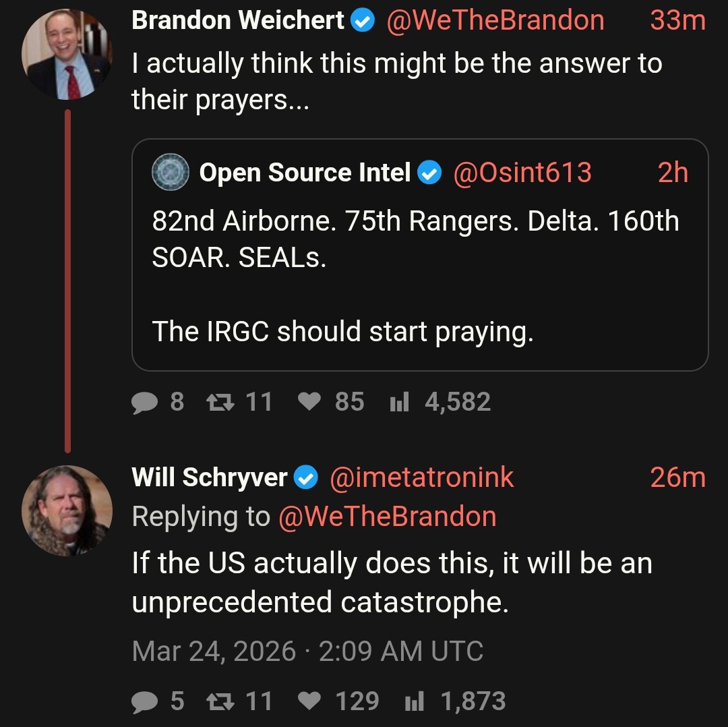Open the @imetatronink handle link

(421, 478)
